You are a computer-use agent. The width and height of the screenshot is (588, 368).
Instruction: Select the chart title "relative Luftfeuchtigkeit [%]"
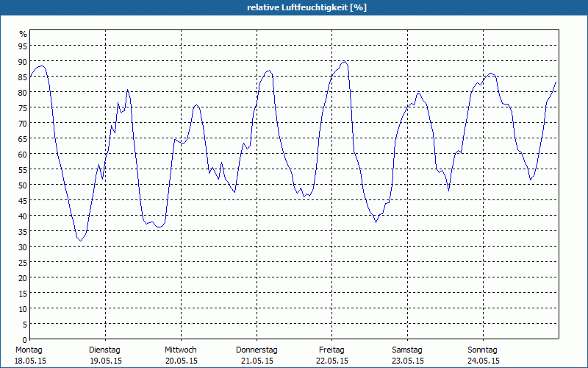[x=306, y=7]
